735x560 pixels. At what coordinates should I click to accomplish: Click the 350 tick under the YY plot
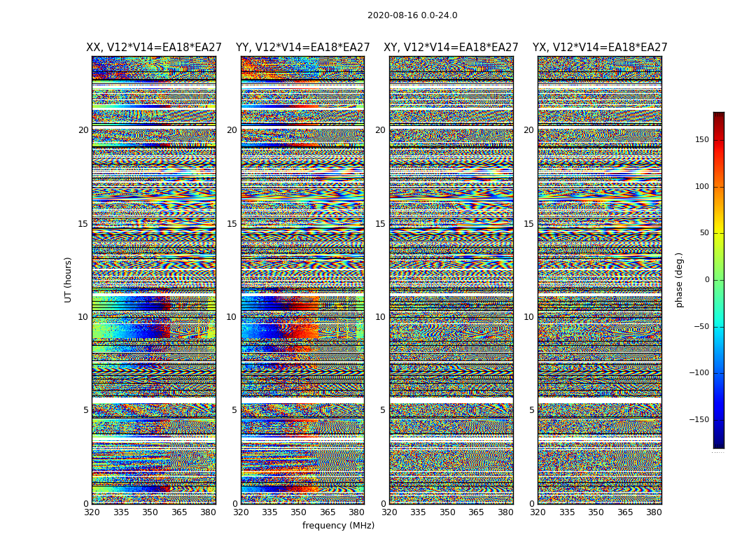coord(299,512)
